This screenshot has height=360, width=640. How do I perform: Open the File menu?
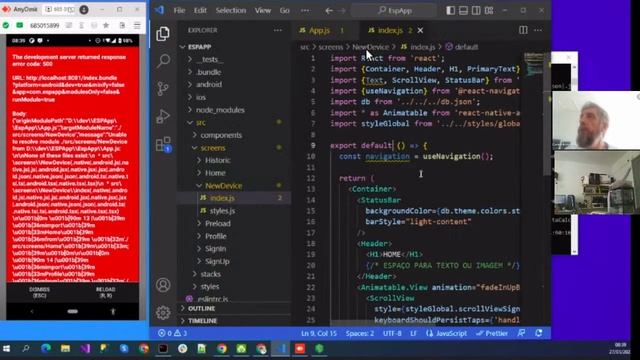point(179,11)
